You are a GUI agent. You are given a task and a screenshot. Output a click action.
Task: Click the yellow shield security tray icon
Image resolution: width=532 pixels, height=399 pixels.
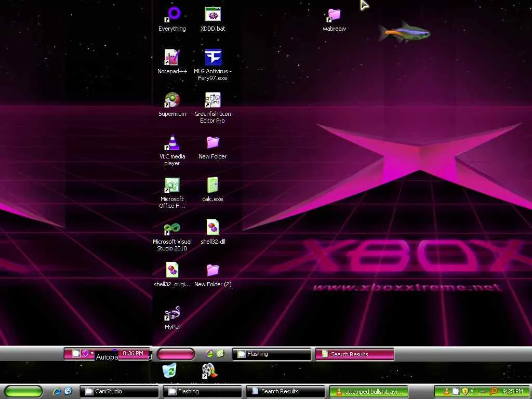(x=465, y=392)
